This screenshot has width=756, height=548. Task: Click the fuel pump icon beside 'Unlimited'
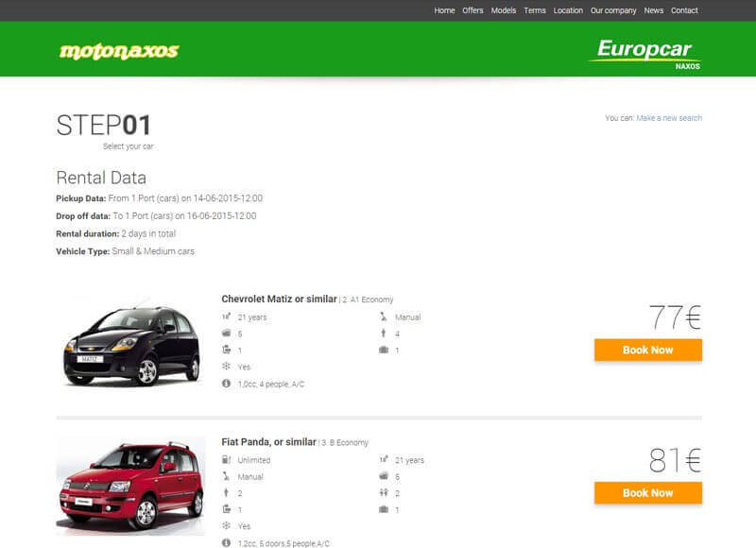pos(226,460)
